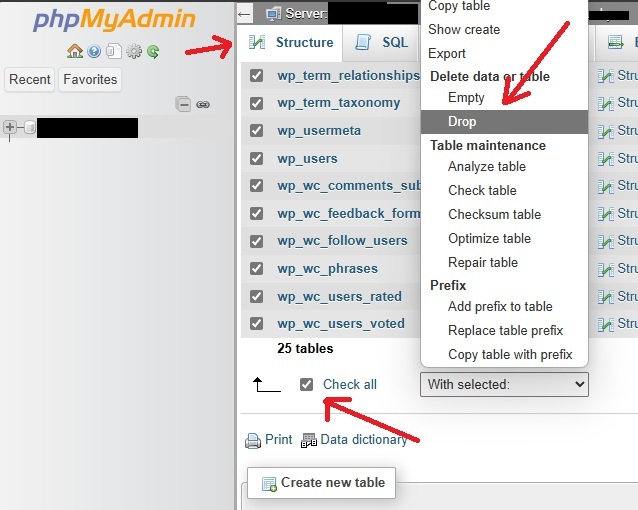Toggle the Check all checkbox
Viewport: 638px width, 510px height.
[307, 384]
